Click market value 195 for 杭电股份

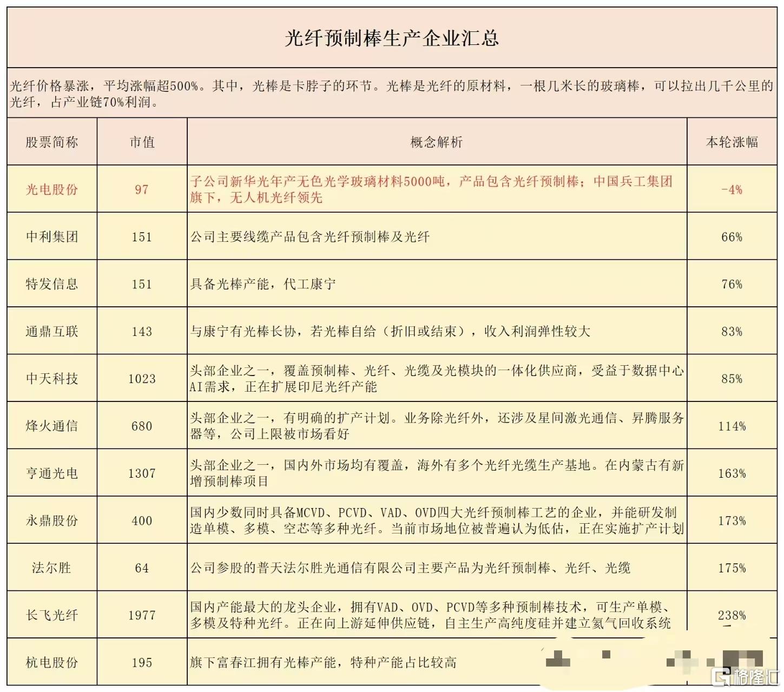click(142, 663)
